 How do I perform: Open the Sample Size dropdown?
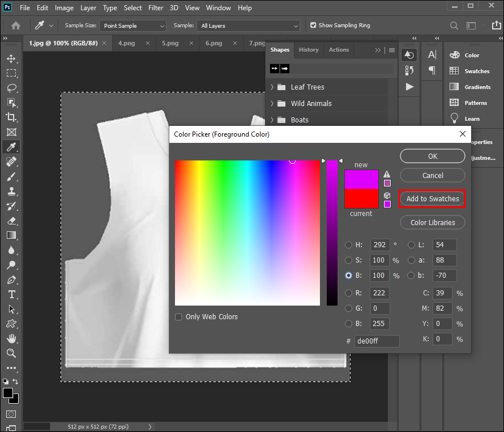pyautogui.click(x=133, y=26)
